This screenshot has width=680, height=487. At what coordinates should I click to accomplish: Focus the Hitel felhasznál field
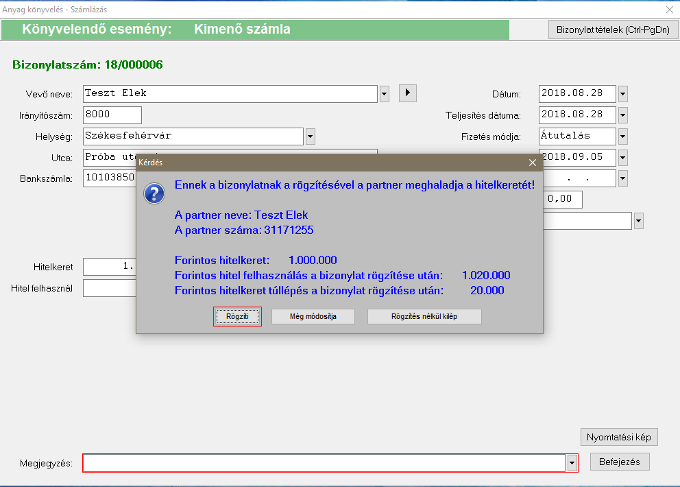[110, 288]
